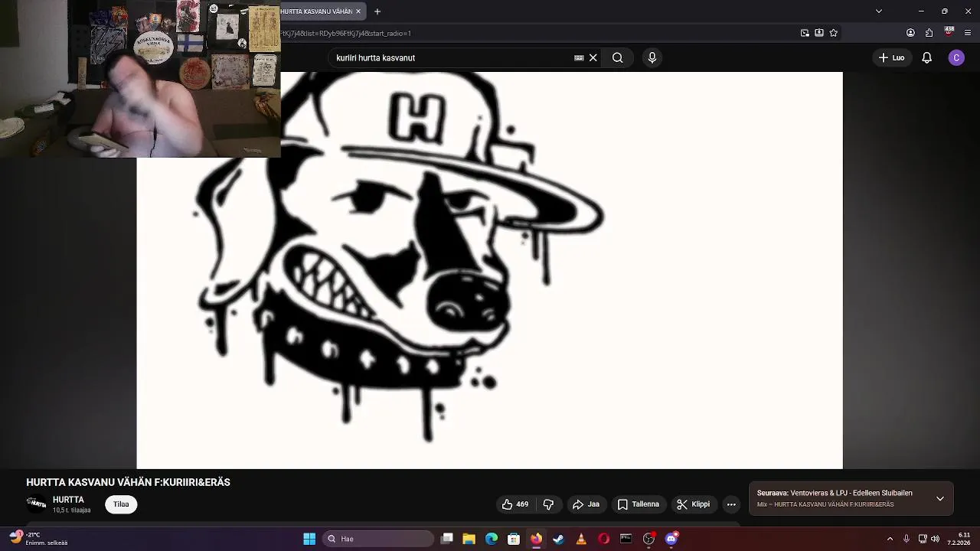Open network settings from tray
Screen dimensions: 980x551
923,539
